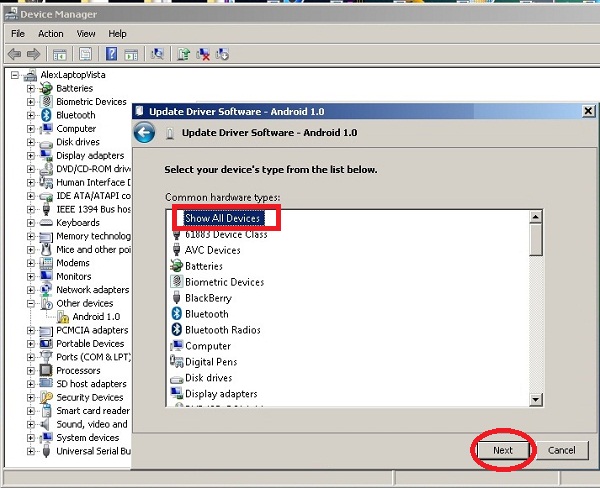The image size is (600, 488).
Task: Select Show All Devices in the list
Action: pyautogui.click(x=222, y=218)
